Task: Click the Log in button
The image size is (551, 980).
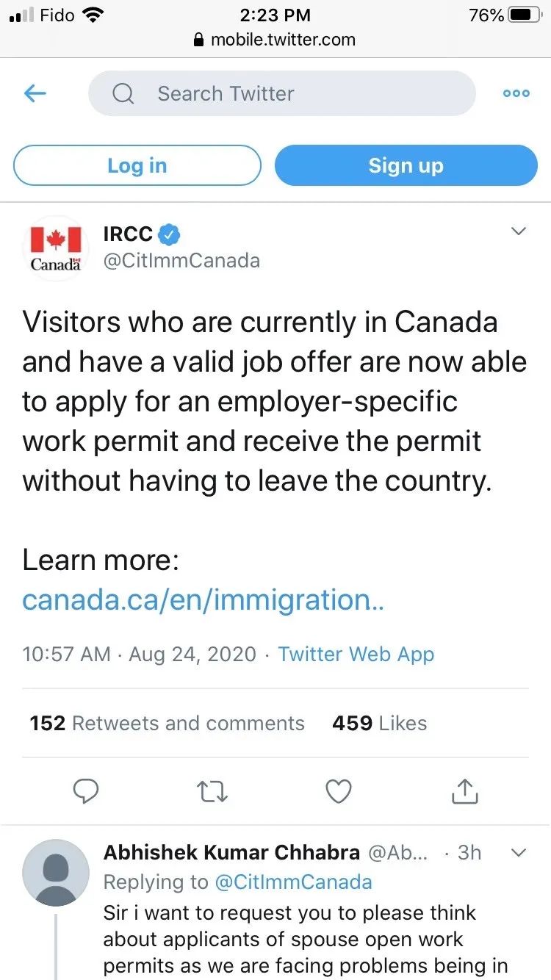Action: point(137,165)
